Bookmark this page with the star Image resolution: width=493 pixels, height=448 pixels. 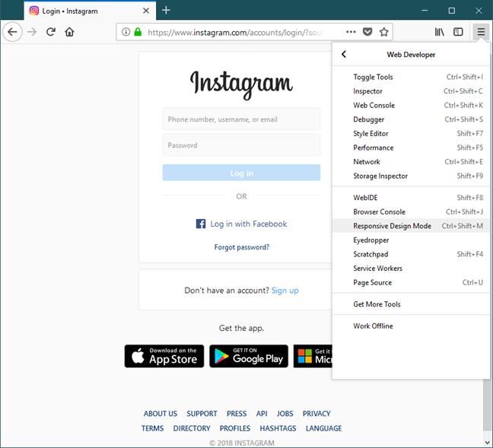tap(384, 32)
